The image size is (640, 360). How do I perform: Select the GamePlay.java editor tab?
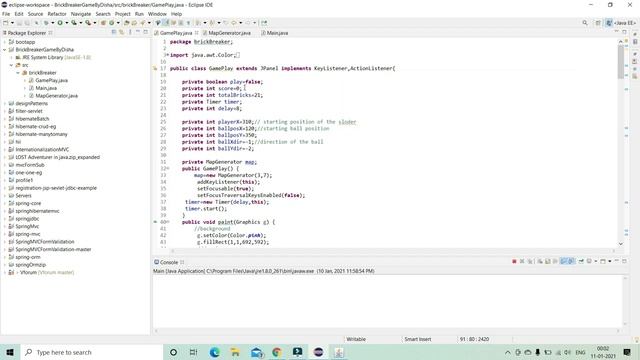(x=176, y=33)
